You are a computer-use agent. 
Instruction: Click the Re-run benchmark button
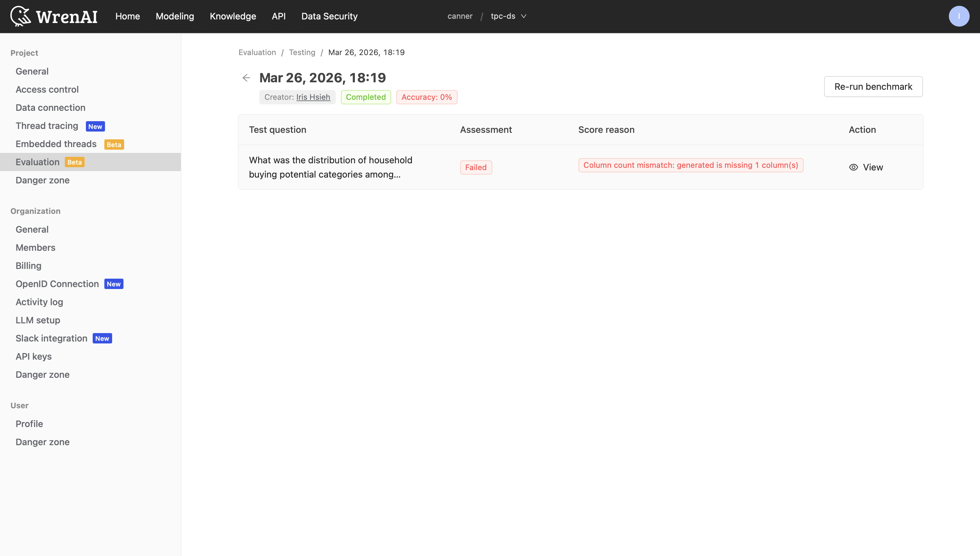[873, 86]
